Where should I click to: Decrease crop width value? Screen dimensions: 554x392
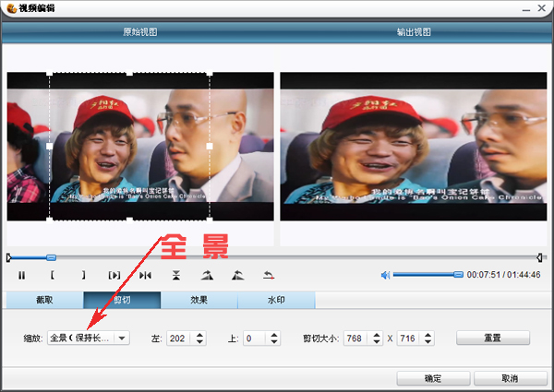tap(377, 342)
